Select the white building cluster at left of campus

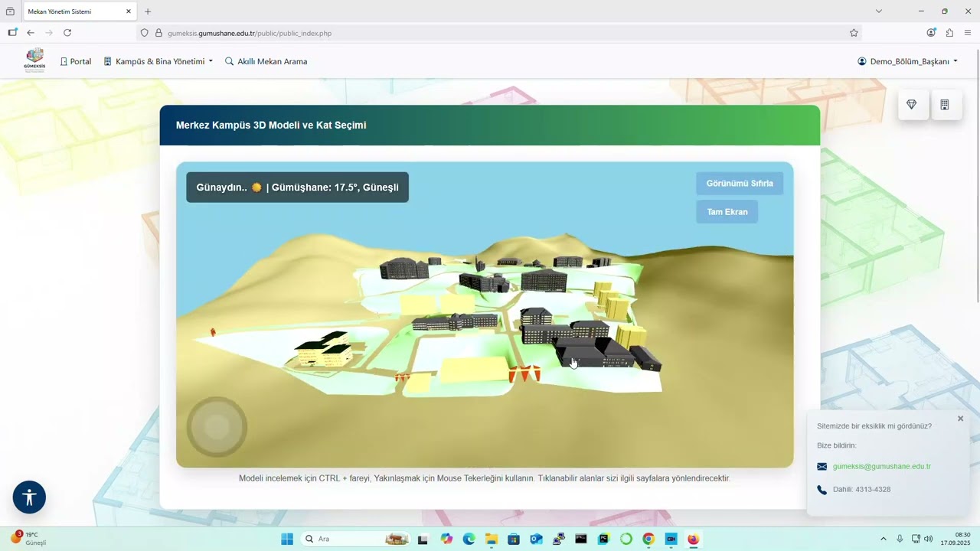coord(322,350)
